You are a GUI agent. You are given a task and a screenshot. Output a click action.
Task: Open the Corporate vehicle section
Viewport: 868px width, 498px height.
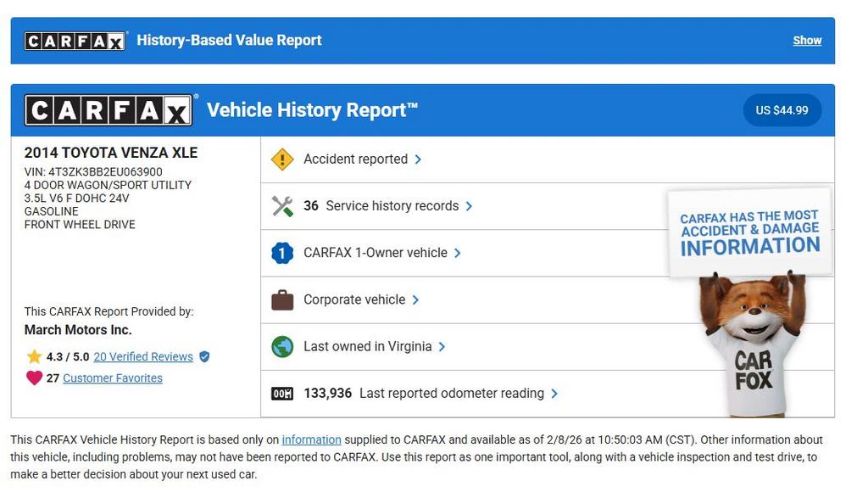(x=354, y=299)
